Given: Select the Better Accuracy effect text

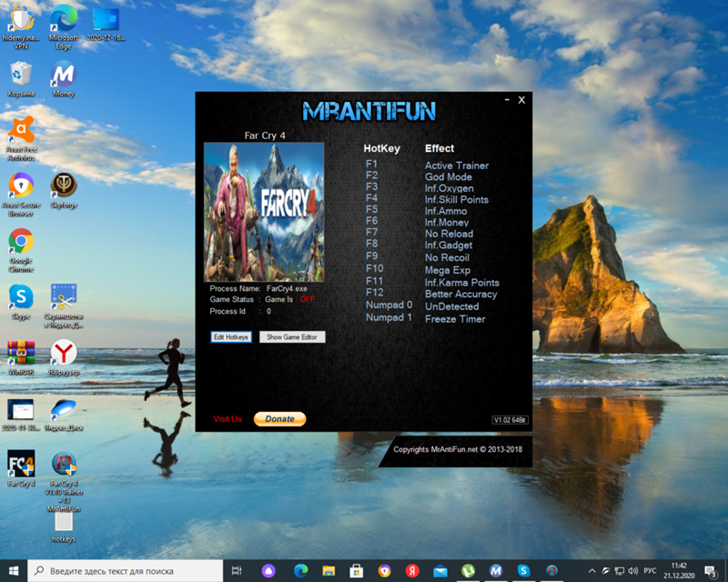Looking at the screenshot, I should pyautogui.click(x=461, y=294).
